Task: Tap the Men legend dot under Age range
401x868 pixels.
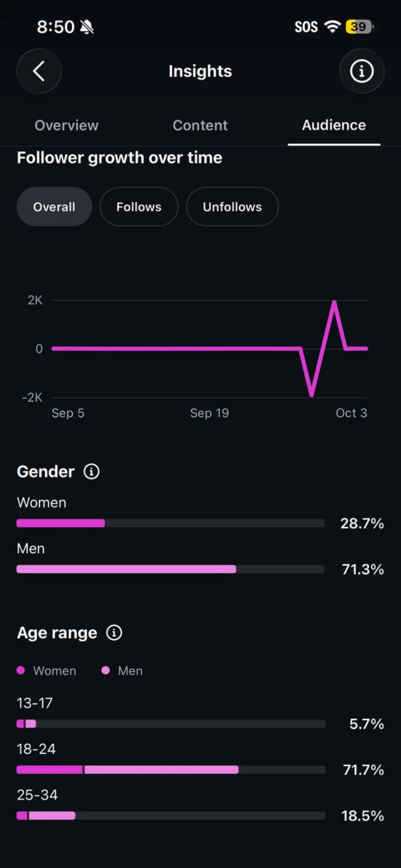Action: pyautogui.click(x=106, y=670)
